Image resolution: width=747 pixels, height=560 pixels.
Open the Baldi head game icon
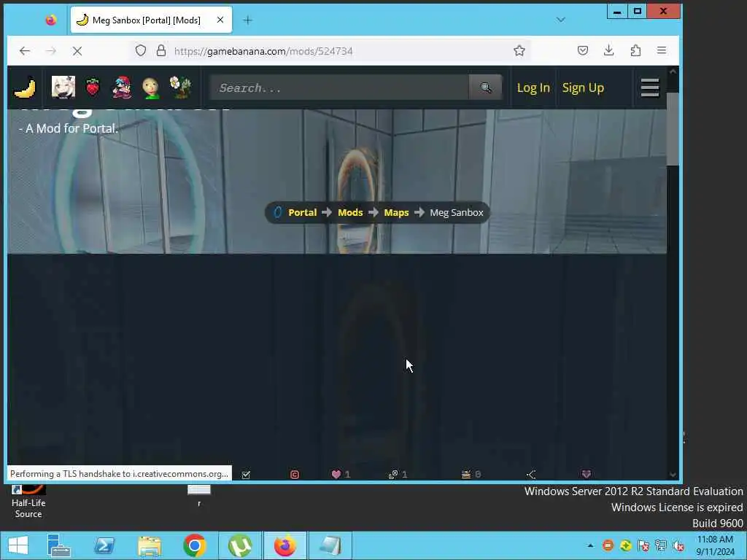(151, 87)
